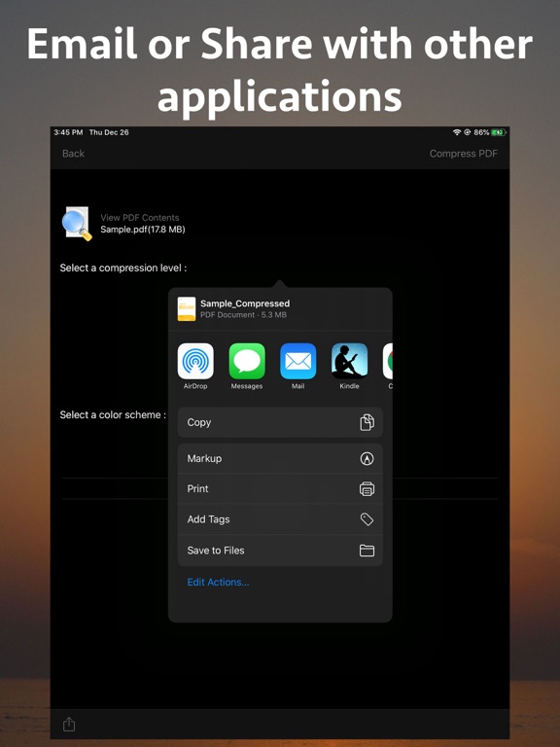
Task: Tap the share icon in bottom toolbar
Action: (69, 724)
